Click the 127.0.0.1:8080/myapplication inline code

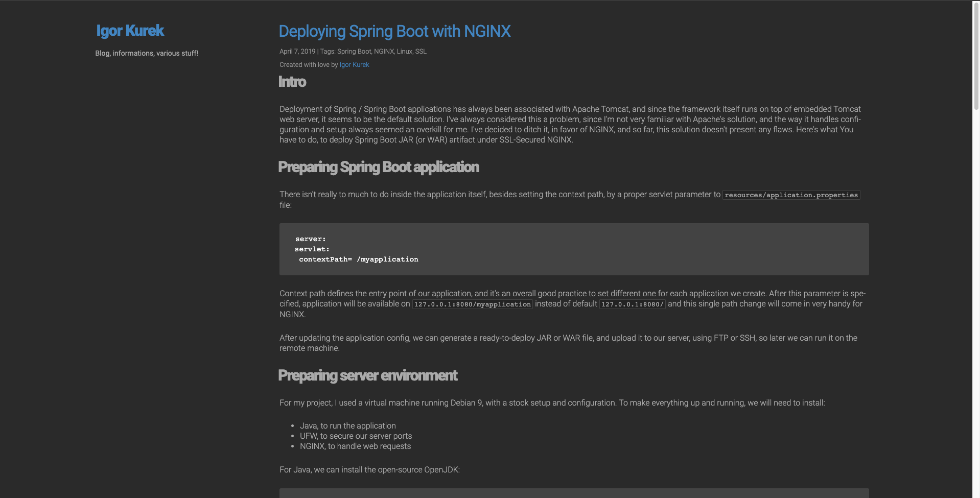[x=473, y=304]
